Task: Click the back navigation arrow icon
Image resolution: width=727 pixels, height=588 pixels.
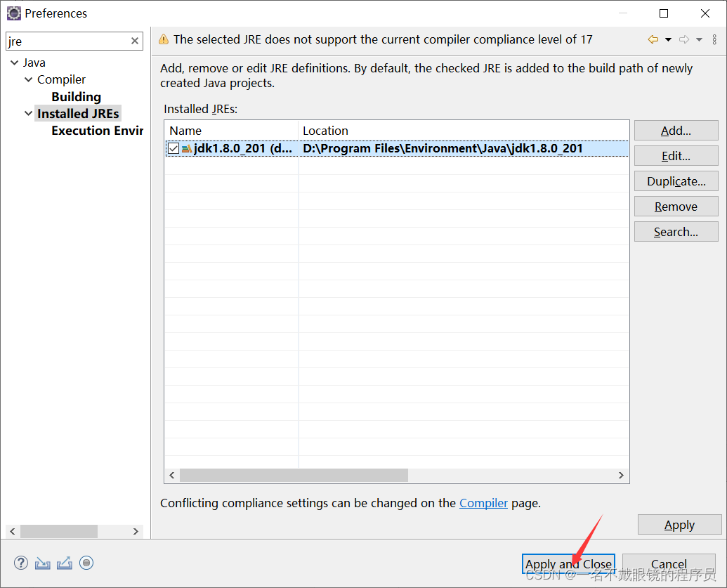Action: 653,39
